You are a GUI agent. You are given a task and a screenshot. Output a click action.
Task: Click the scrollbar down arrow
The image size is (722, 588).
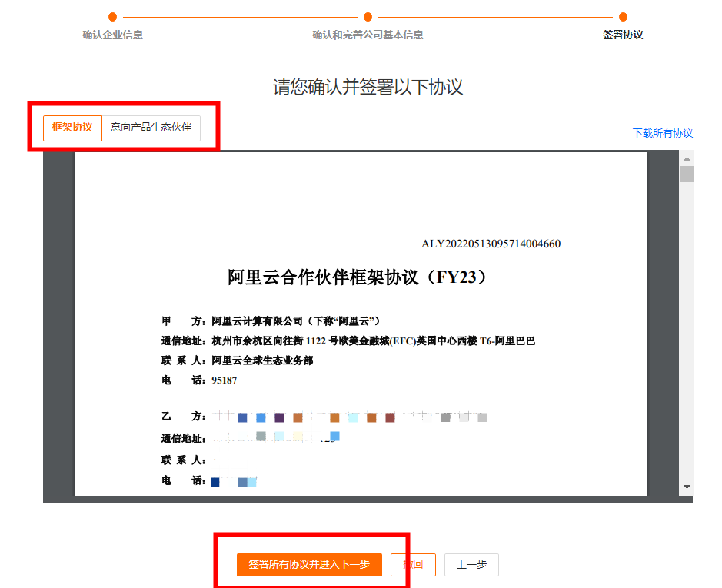coord(687,487)
